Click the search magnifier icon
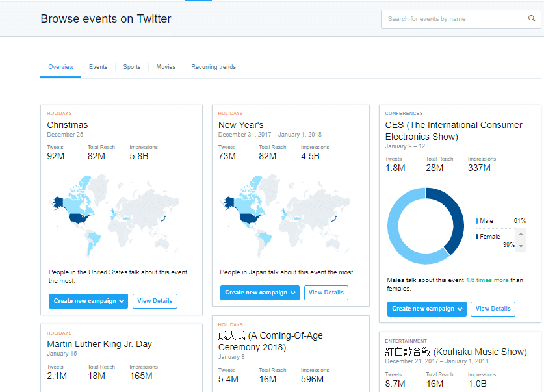Screen dimensions: 544x392 pyautogui.click(x=532, y=19)
